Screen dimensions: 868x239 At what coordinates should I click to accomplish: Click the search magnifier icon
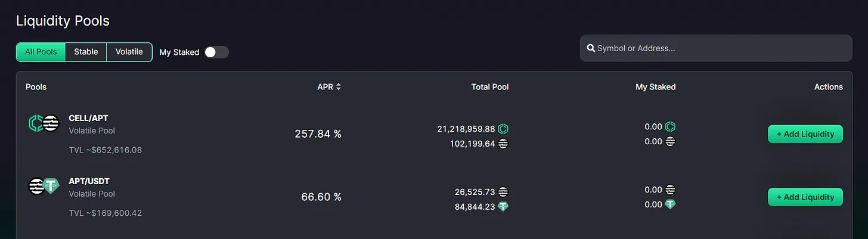point(591,48)
